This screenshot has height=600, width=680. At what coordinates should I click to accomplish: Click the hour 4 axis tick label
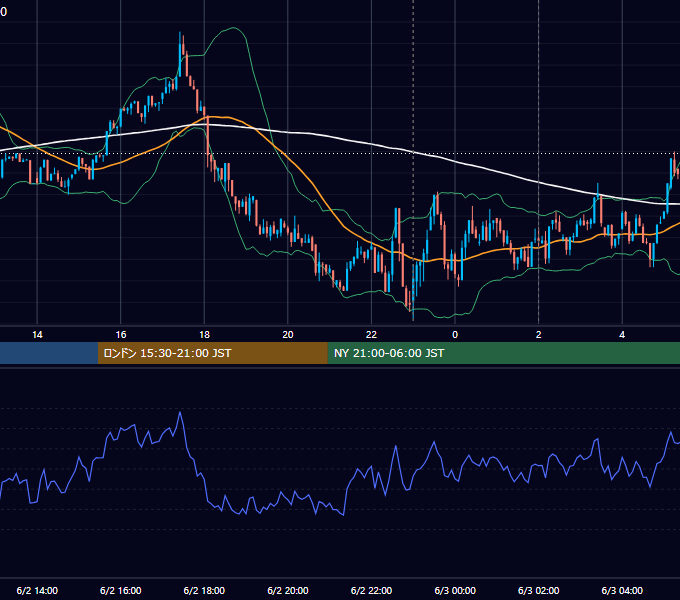click(622, 335)
